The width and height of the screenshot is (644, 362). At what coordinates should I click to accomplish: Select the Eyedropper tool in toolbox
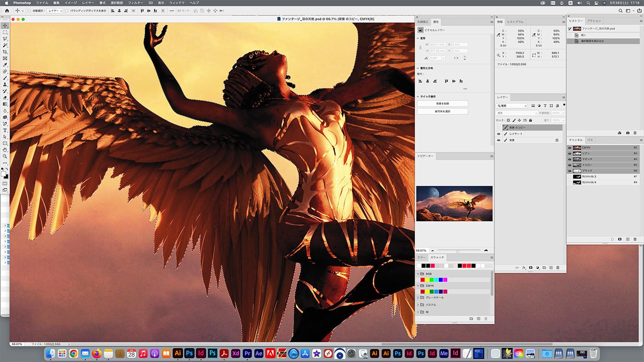[5, 65]
